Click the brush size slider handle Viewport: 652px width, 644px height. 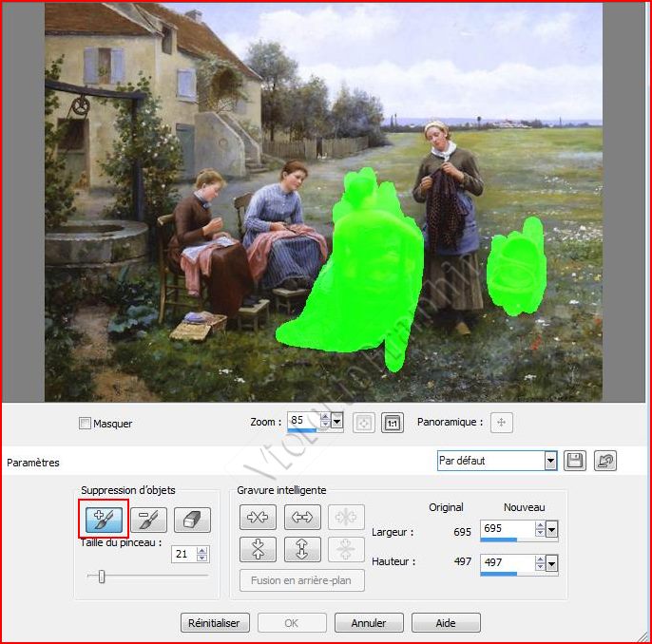(102, 576)
